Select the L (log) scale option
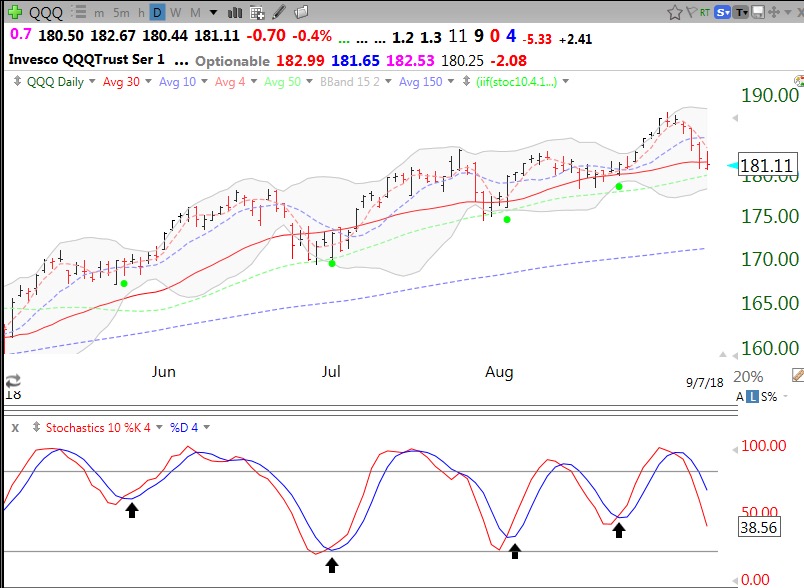 click(752, 396)
